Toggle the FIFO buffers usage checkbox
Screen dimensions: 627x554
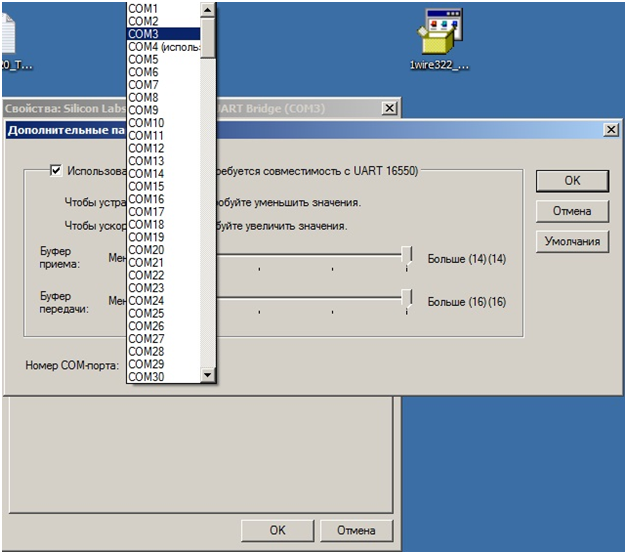56,171
